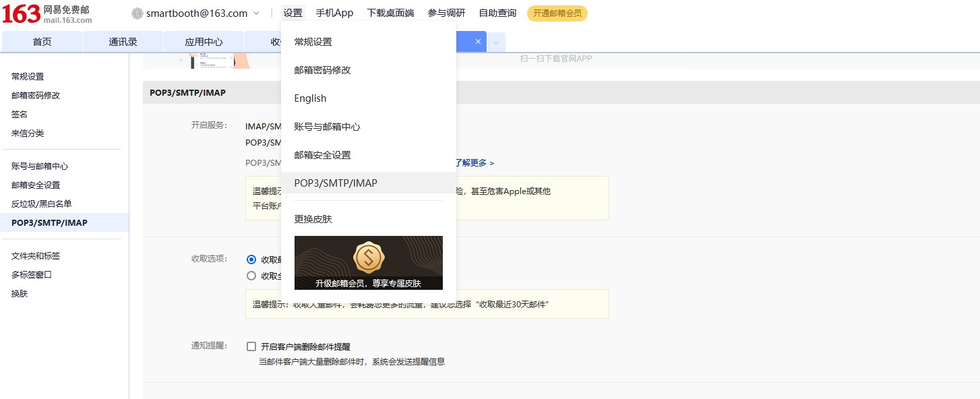
Task: Select the second mail retrieval radio option
Action: [251, 276]
